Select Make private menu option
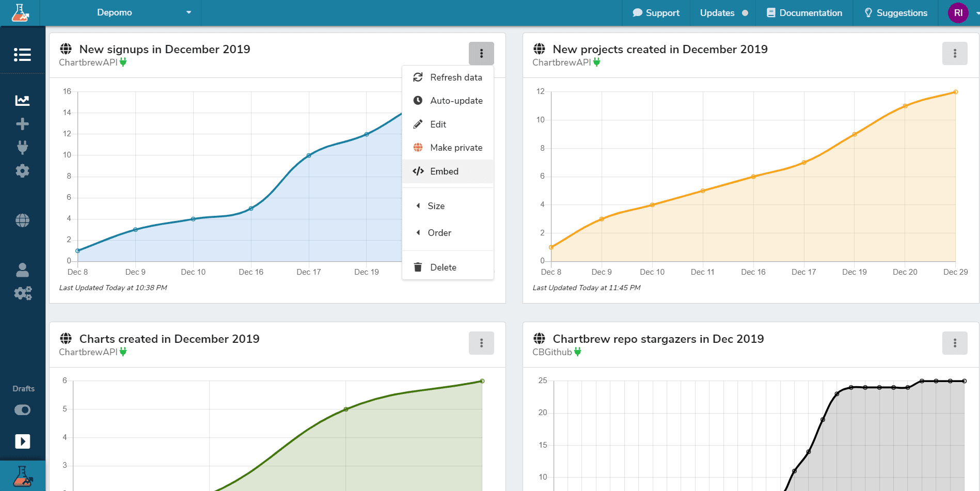Screen dimensions: 980x491 coord(455,148)
